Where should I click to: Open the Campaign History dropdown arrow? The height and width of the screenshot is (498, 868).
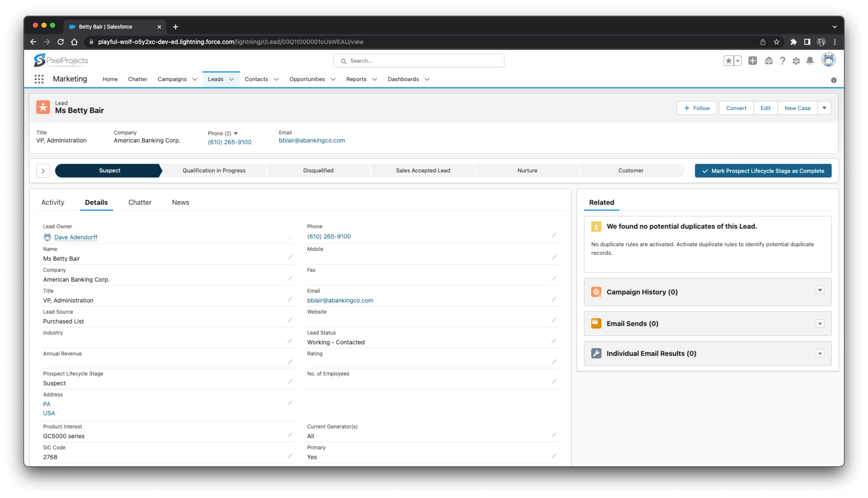click(820, 290)
